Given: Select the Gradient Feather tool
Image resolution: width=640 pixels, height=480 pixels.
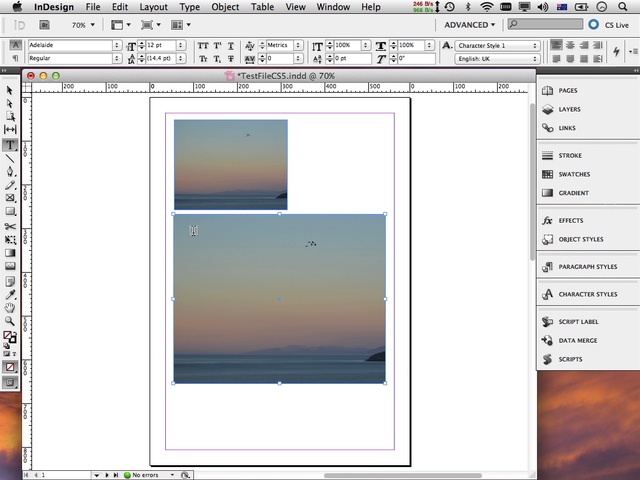Looking at the screenshot, I should click(x=10, y=266).
